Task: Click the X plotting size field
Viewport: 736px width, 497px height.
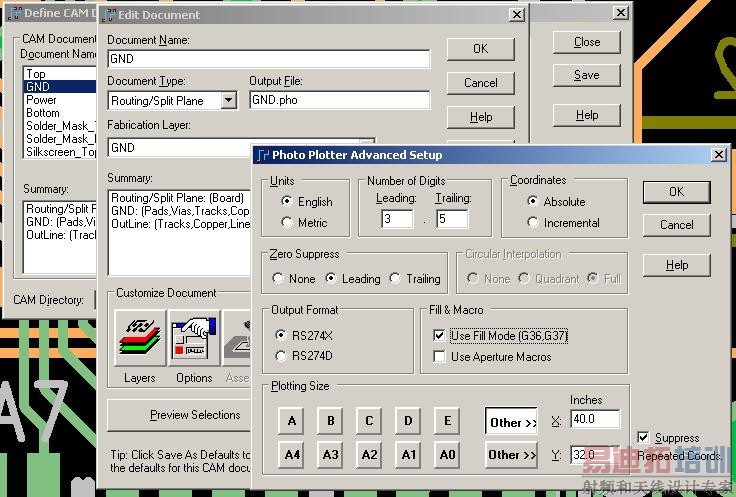Action: click(x=595, y=419)
